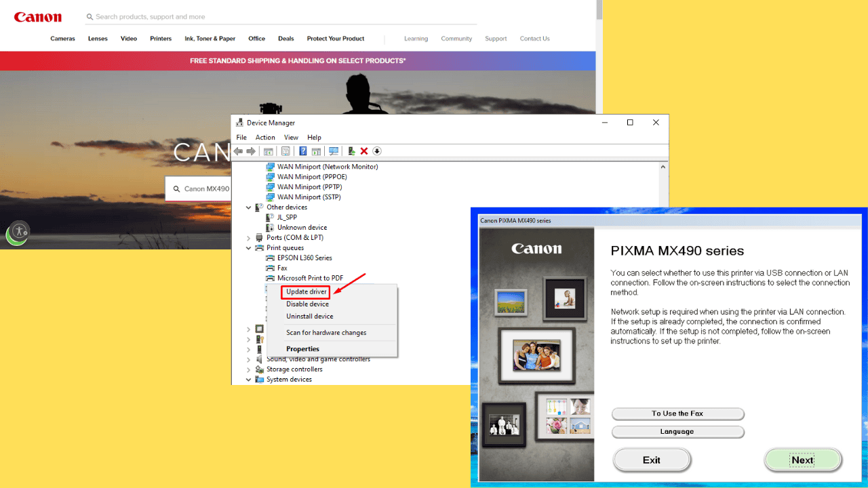Click the Canon logo in website header
Screen dimensions: 868x488
(38, 17)
